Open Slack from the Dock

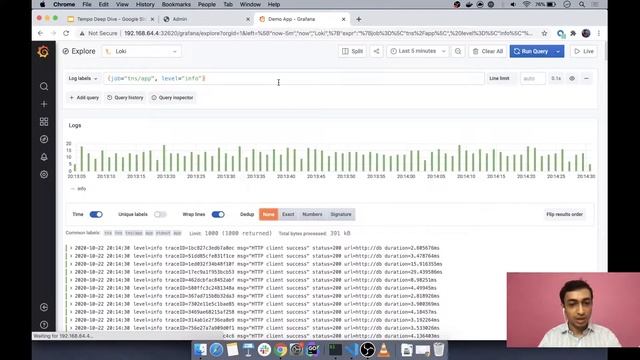point(264,350)
